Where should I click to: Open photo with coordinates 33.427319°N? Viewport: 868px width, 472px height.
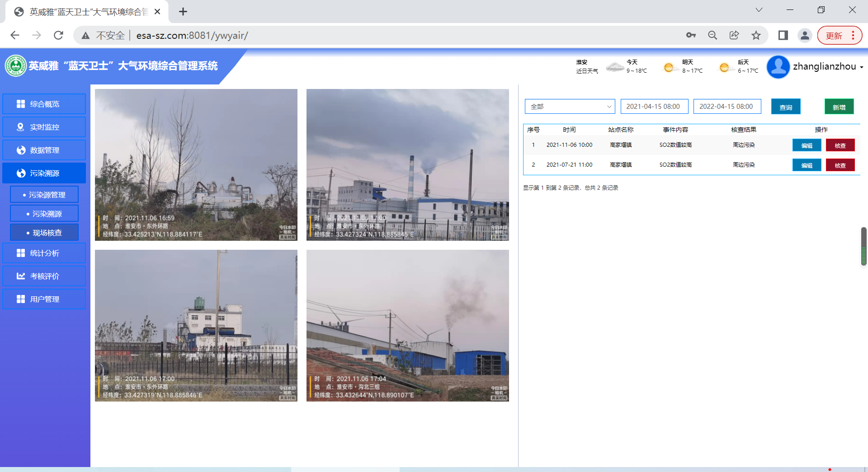tap(196, 325)
